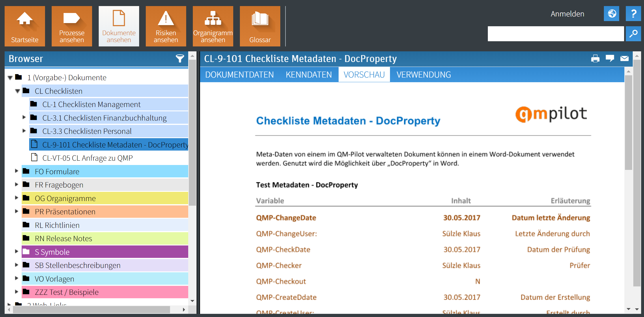Select the Prozesse ansehen icon
The image size is (644, 317).
tap(72, 26)
